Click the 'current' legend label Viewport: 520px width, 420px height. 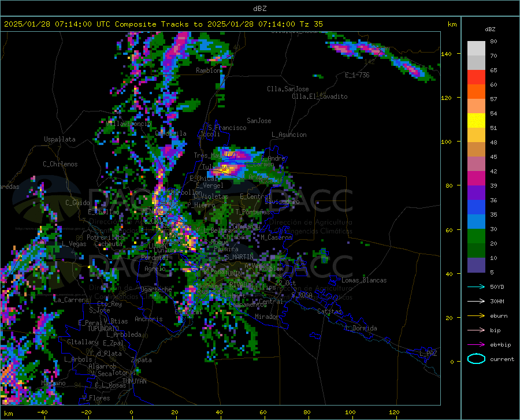point(502,359)
